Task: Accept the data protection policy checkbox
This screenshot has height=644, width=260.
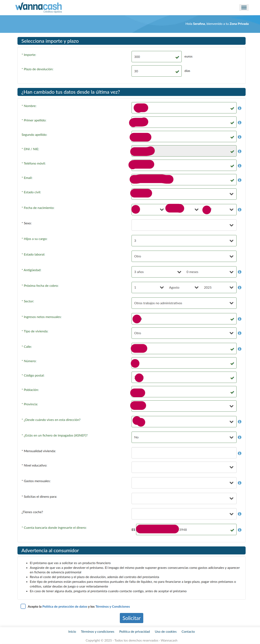Action: [23, 606]
